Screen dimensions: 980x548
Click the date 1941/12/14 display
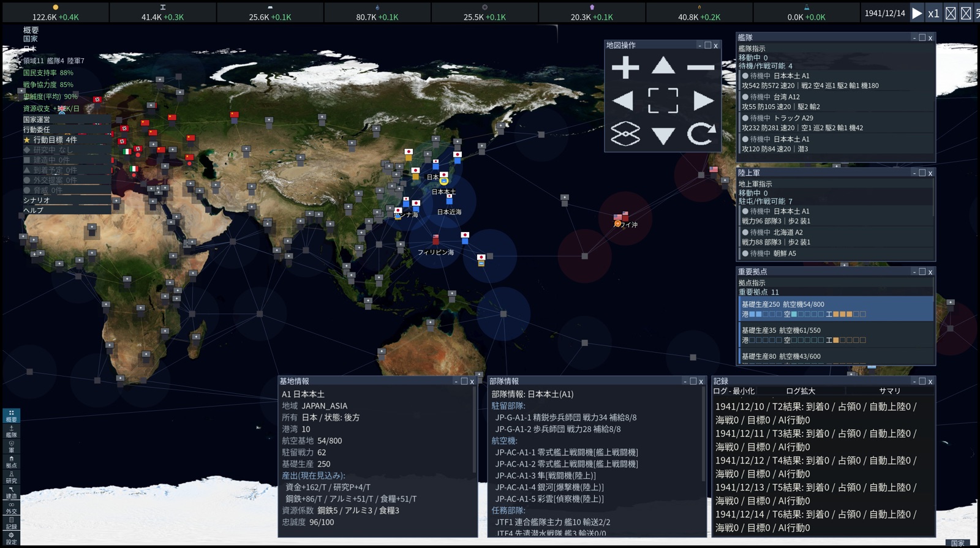coord(884,13)
